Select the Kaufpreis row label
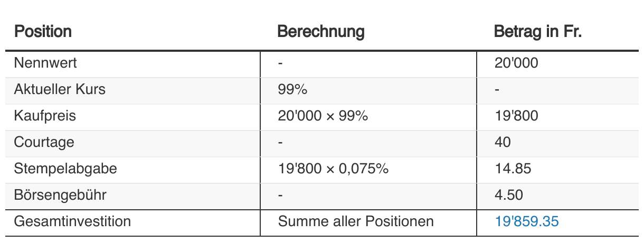Screen dimensions: 644x242 click(45, 116)
